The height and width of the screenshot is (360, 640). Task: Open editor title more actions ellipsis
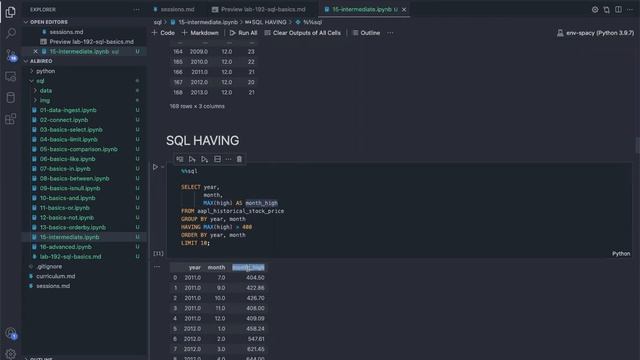(x=630, y=9)
